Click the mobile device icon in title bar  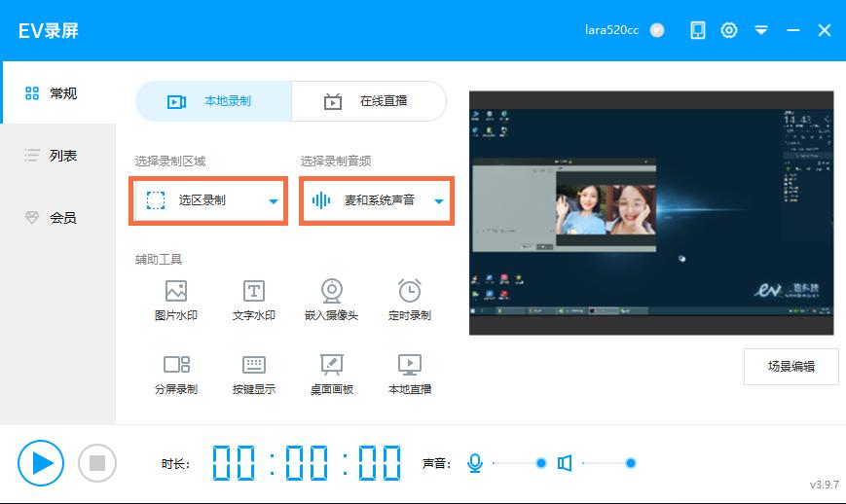[x=698, y=30]
